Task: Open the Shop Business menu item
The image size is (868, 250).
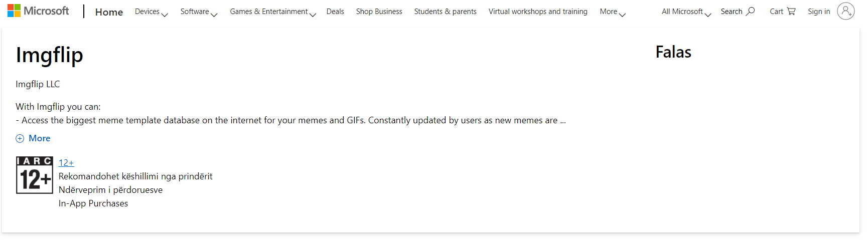Action: point(379,12)
